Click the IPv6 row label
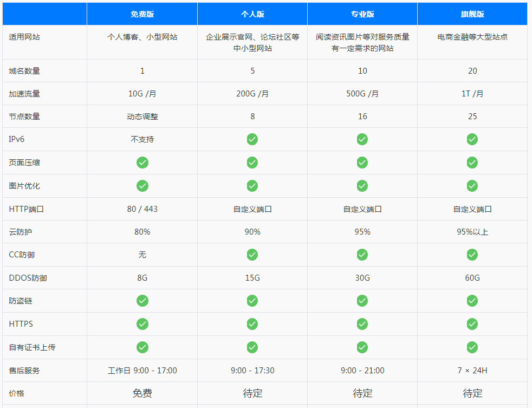The width and height of the screenshot is (532, 408). click(x=16, y=139)
